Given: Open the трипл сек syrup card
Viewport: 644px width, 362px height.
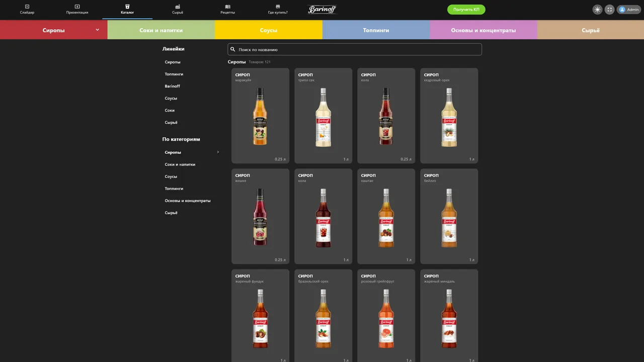Looking at the screenshot, I should (323, 116).
